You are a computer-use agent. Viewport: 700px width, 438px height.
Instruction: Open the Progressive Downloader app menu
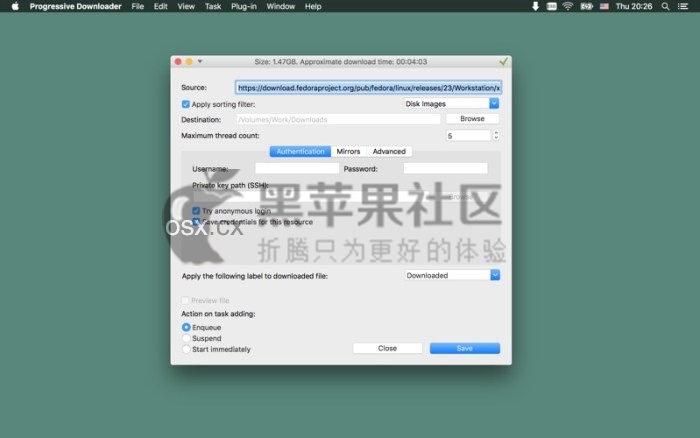(75, 6)
